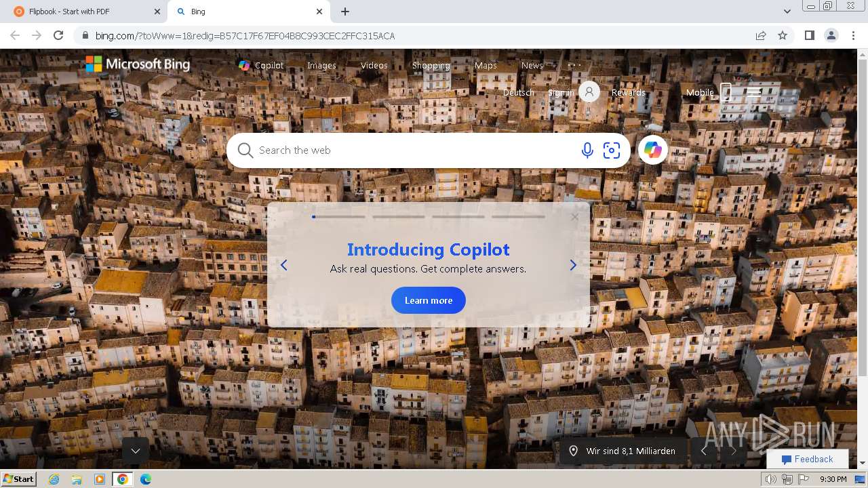The image size is (868, 488).
Task: Expand the more navigation options ellipsis
Action: (x=574, y=65)
